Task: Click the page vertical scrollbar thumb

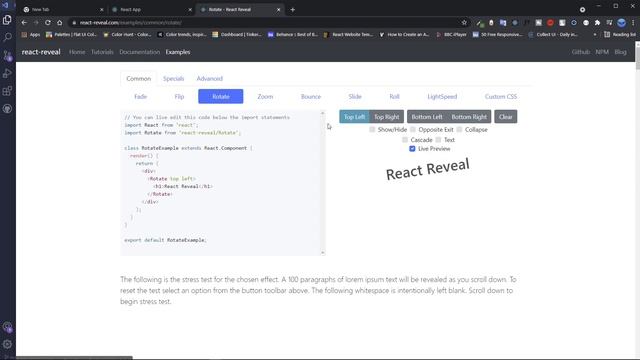Action: (637, 58)
